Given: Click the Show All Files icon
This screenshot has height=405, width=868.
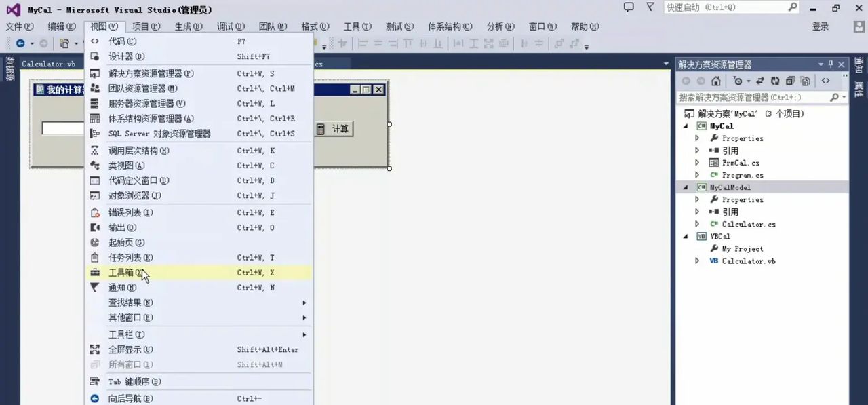Looking at the screenshot, I should coord(806,81).
